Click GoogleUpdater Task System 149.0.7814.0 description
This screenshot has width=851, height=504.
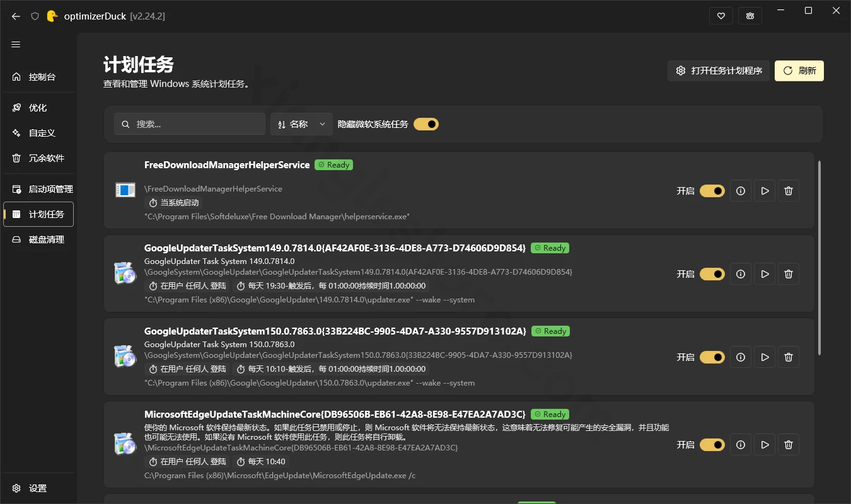(219, 261)
